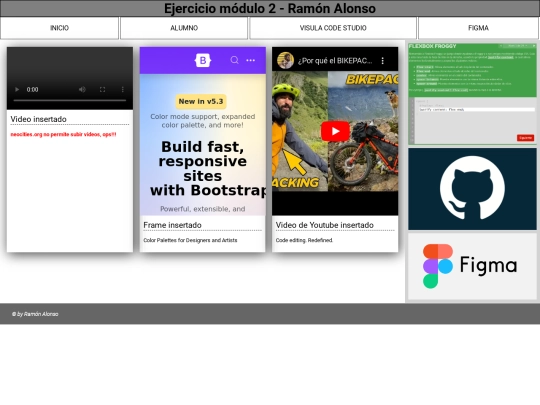Open the INICIO menu item
Screen dimensions: 540x405
59,28
